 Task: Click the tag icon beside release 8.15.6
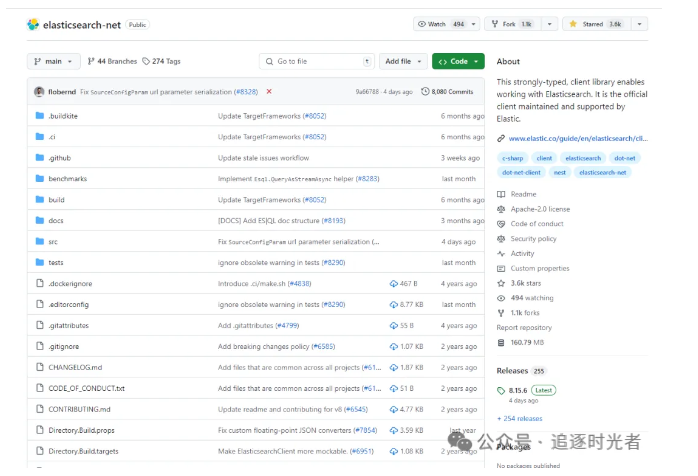(501, 391)
